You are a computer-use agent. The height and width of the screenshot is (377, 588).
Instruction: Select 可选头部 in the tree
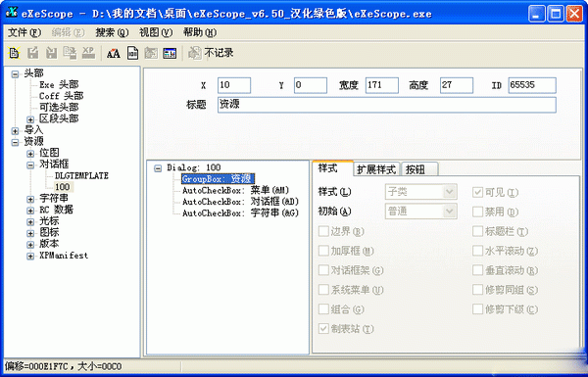(59, 108)
